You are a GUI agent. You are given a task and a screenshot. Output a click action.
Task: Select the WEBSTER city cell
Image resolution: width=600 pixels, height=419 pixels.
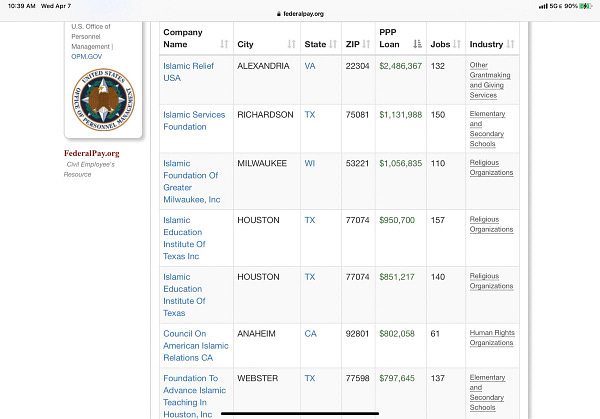click(x=258, y=378)
